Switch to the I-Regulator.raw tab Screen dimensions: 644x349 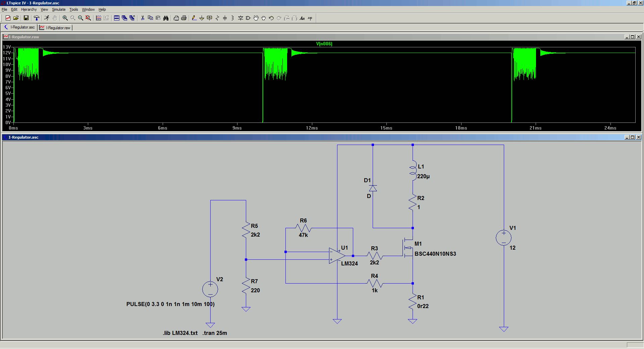coord(55,28)
